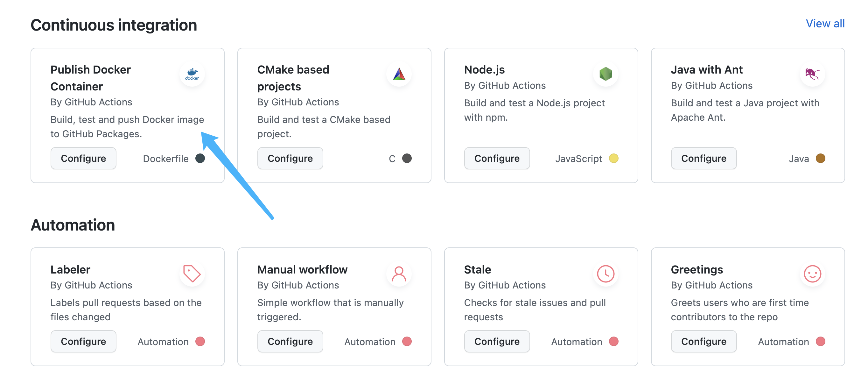Click the Labeler tag icon

pos(192,274)
